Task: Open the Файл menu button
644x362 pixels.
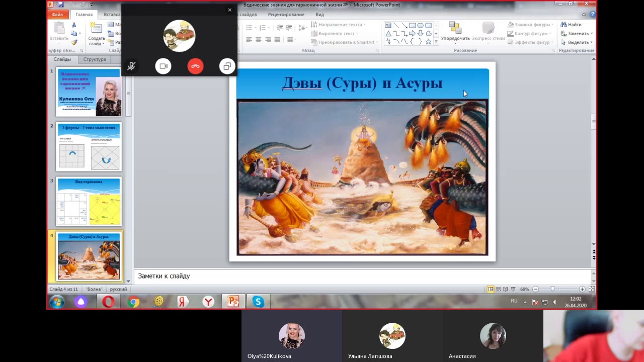Action: coord(57,15)
